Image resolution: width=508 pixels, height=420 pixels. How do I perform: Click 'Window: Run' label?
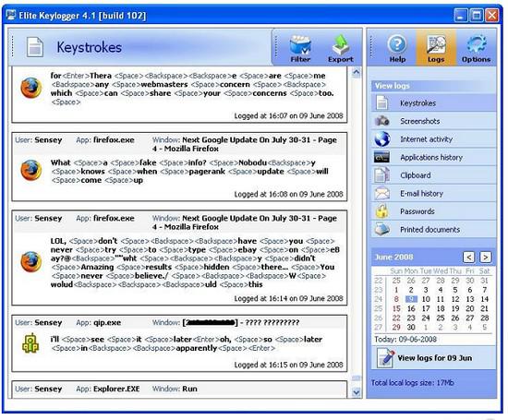175,389
